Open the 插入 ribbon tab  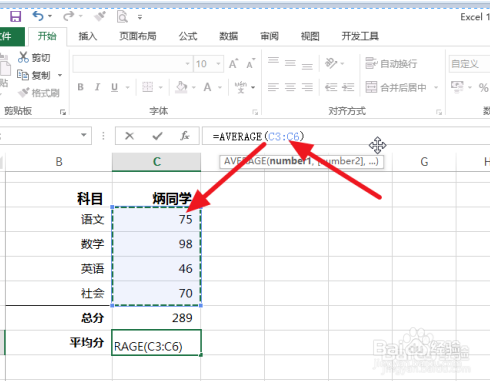tap(88, 36)
